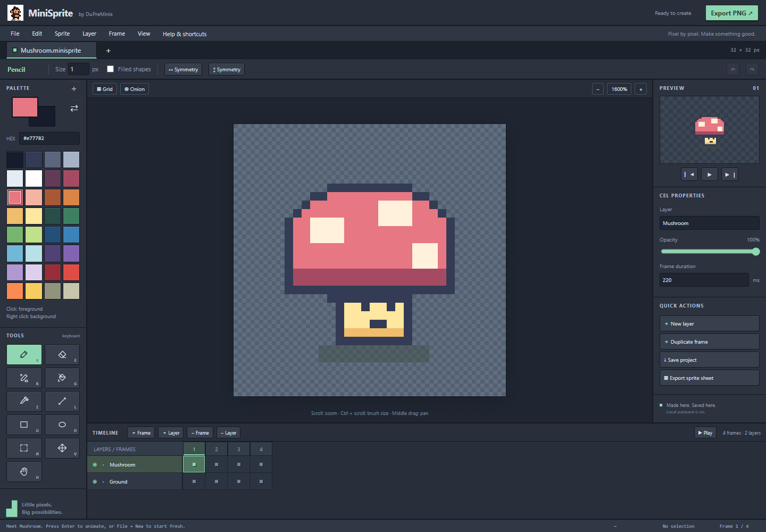Click the HEX color value field
Viewport: 766px width, 532px height.
click(49, 138)
